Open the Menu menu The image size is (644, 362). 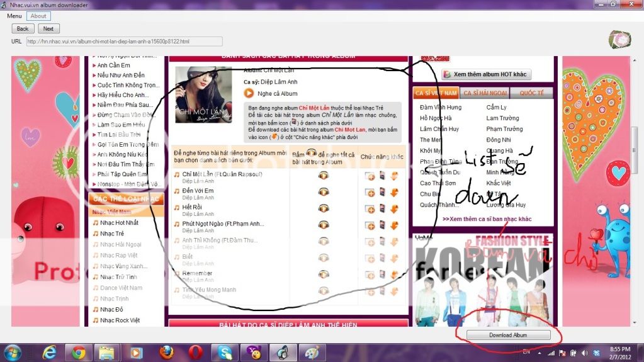14,16
